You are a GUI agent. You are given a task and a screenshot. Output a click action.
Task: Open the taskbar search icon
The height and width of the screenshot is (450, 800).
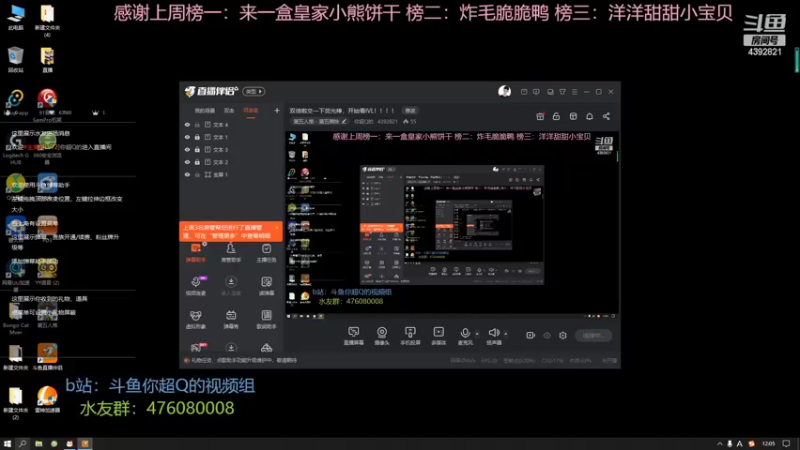(22, 444)
